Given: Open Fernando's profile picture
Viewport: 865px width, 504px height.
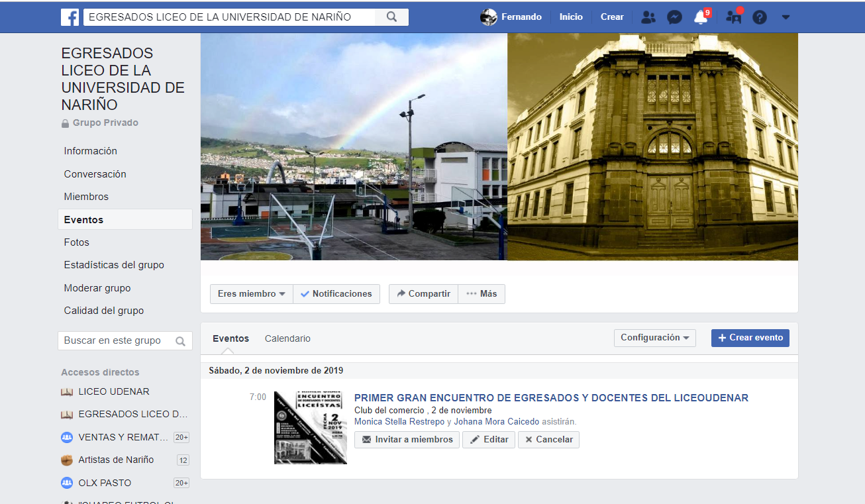Looking at the screenshot, I should (x=489, y=17).
